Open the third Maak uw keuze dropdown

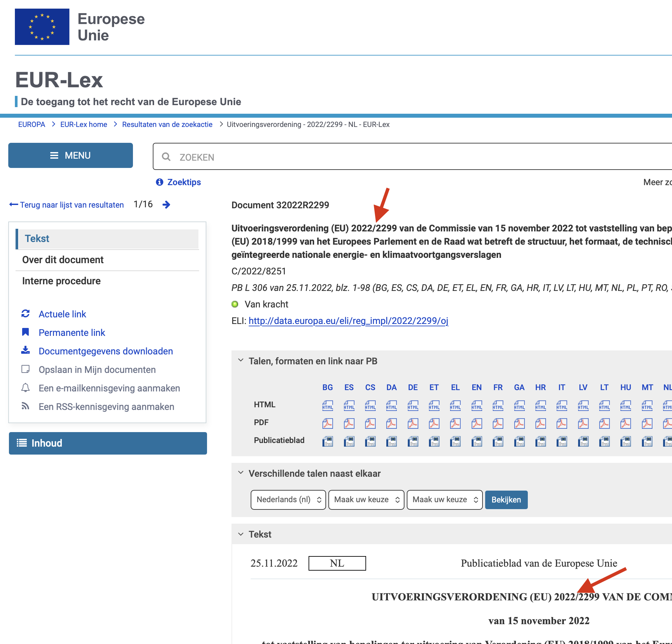[x=445, y=500]
